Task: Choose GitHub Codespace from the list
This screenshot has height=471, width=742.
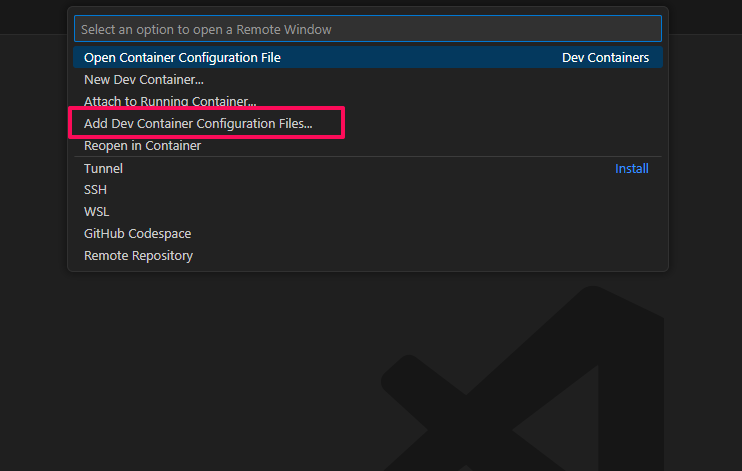Action: point(137,234)
